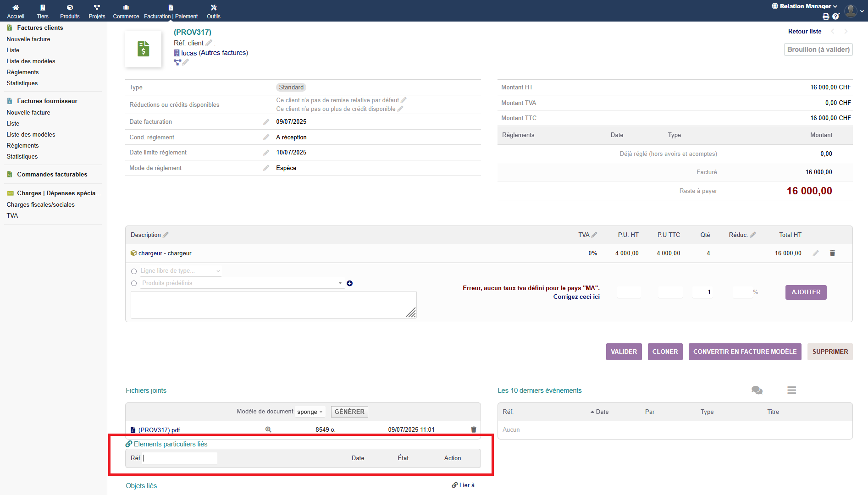This screenshot has width=868, height=495.
Task: Open the sponge document model dropdown
Action: 310,412
